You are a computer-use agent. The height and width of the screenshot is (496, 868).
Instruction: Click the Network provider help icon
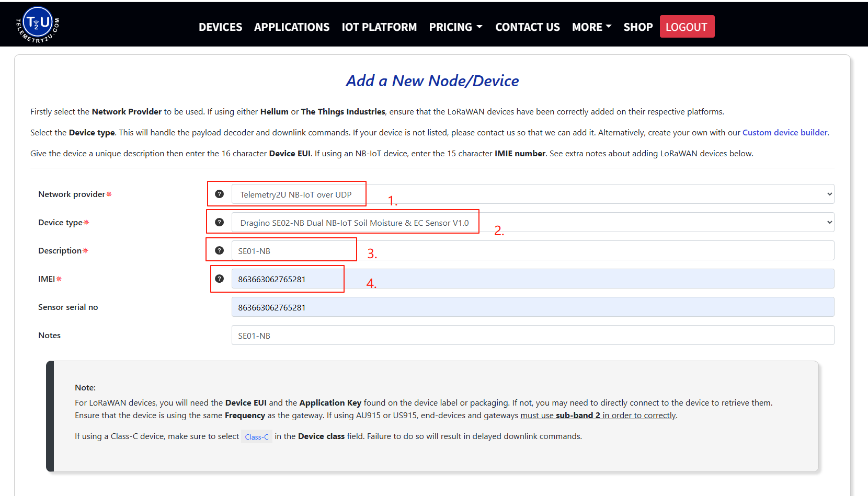(220, 194)
